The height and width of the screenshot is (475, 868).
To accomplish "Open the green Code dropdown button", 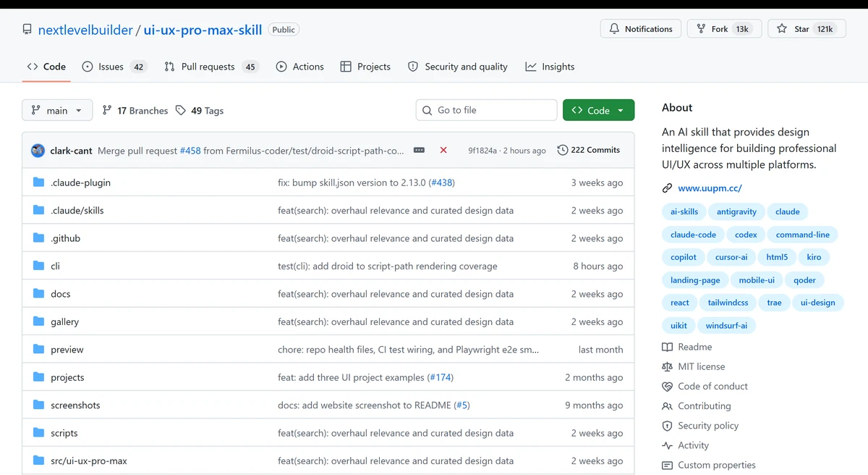I will pyautogui.click(x=598, y=110).
